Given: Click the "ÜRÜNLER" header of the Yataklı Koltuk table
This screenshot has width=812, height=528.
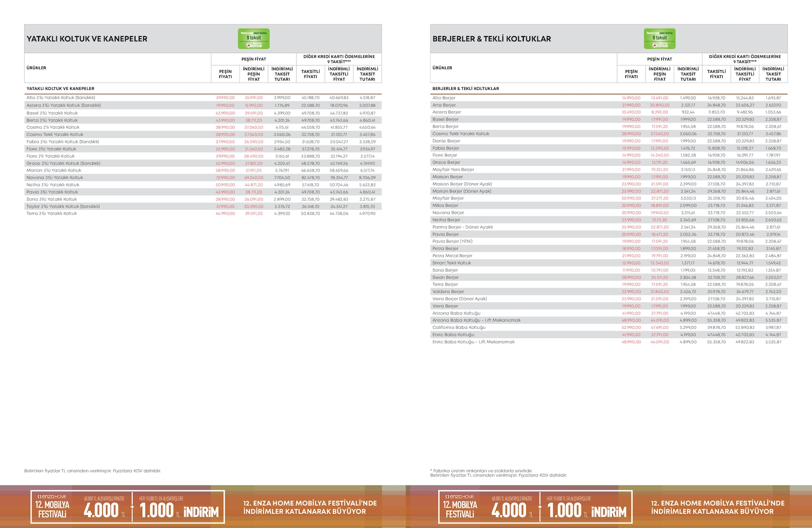Looking at the screenshot, I should [x=37, y=68].
